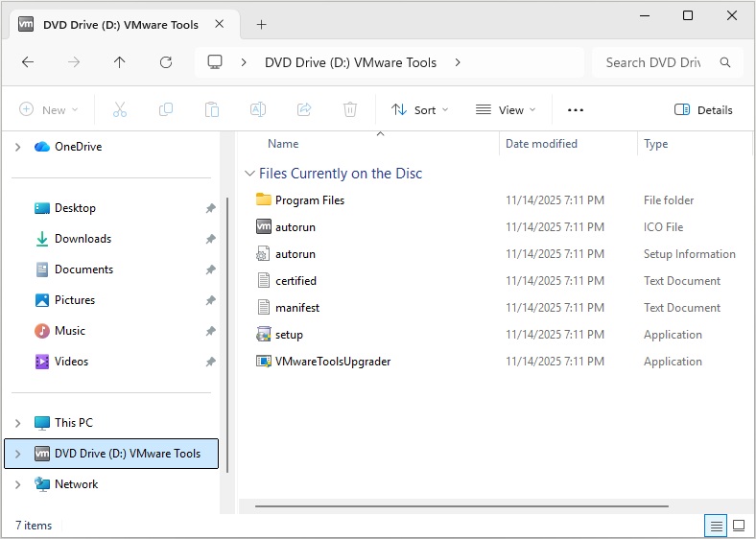Click chevron after DVD Drive in address bar

(x=458, y=62)
